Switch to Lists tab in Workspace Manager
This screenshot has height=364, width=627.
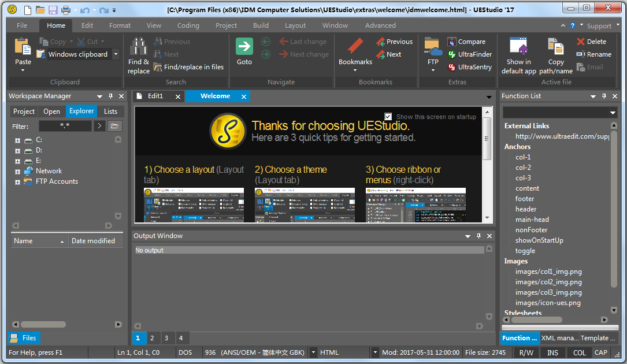click(111, 111)
